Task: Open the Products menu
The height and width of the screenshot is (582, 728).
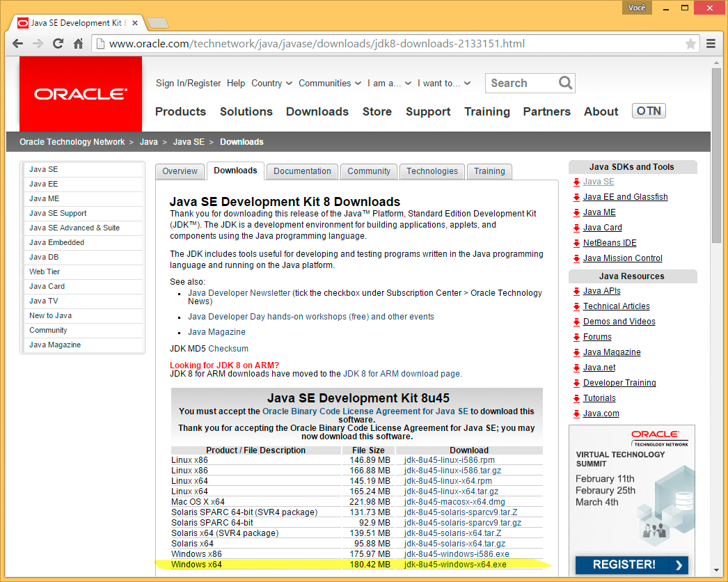Action: point(180,111)
